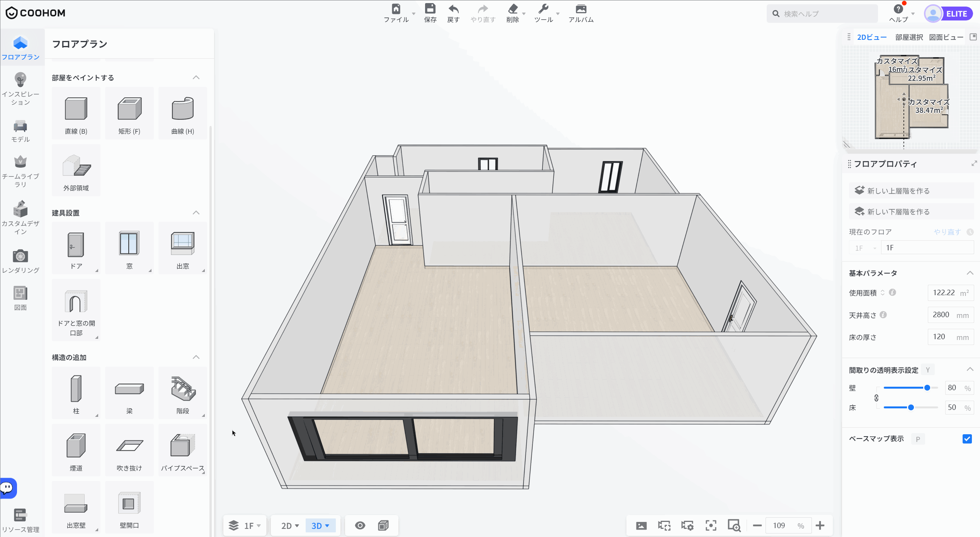Add a 煙道 flue structure
The width and height of the screenshot is (980, 537).
pyautogui.click(x=76, y=450)
